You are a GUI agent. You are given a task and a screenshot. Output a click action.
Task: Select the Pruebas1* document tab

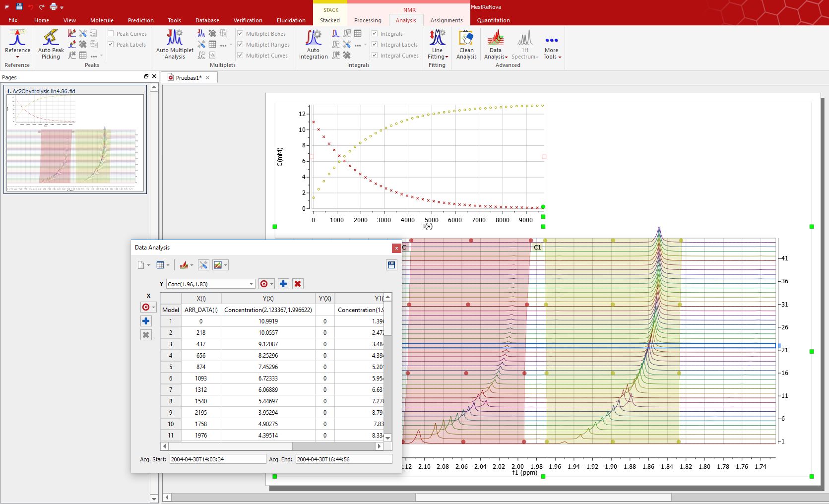coord(189,77)
